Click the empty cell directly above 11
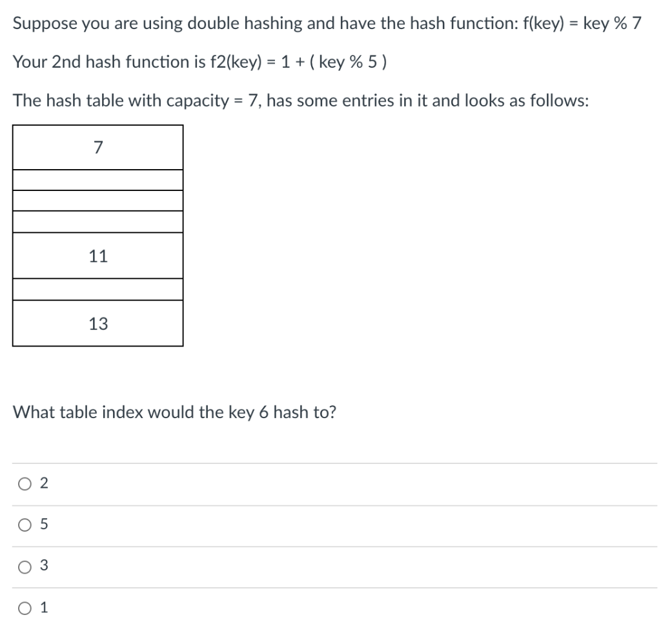 pyautogui.click(x=98, y=222)
